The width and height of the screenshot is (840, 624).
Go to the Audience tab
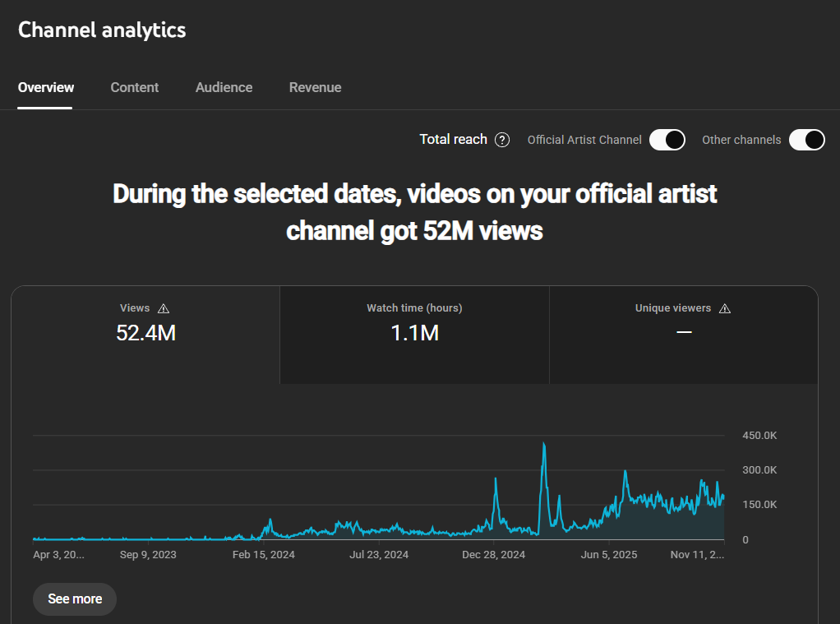point(224,87)
